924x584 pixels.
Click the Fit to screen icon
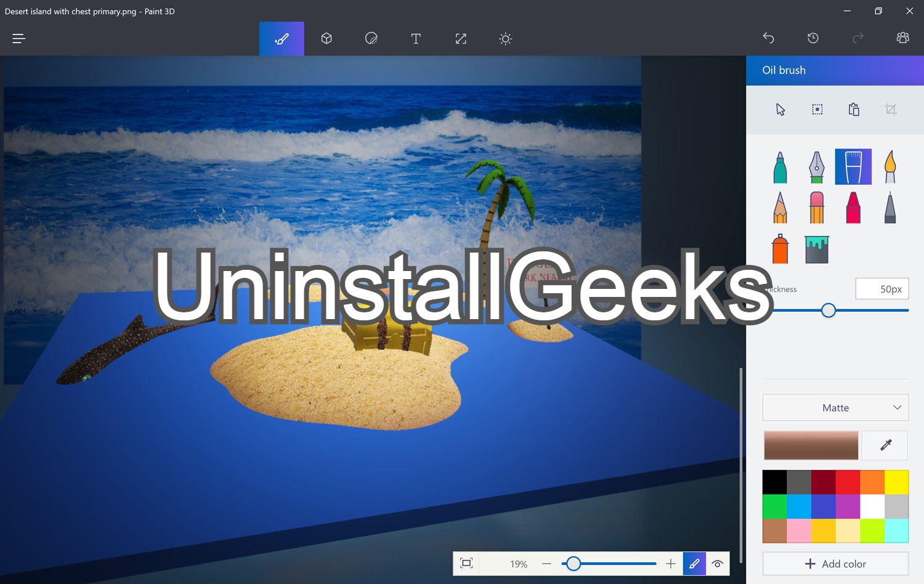point(466,563)
